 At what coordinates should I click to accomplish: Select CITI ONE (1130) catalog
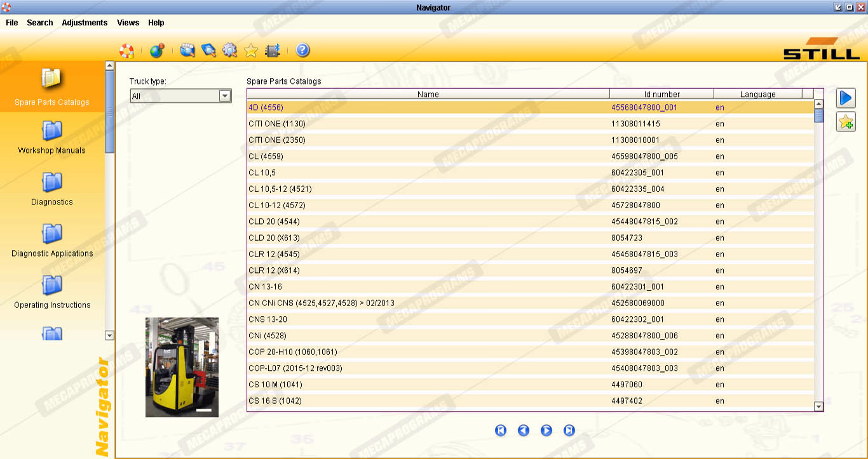531,124
